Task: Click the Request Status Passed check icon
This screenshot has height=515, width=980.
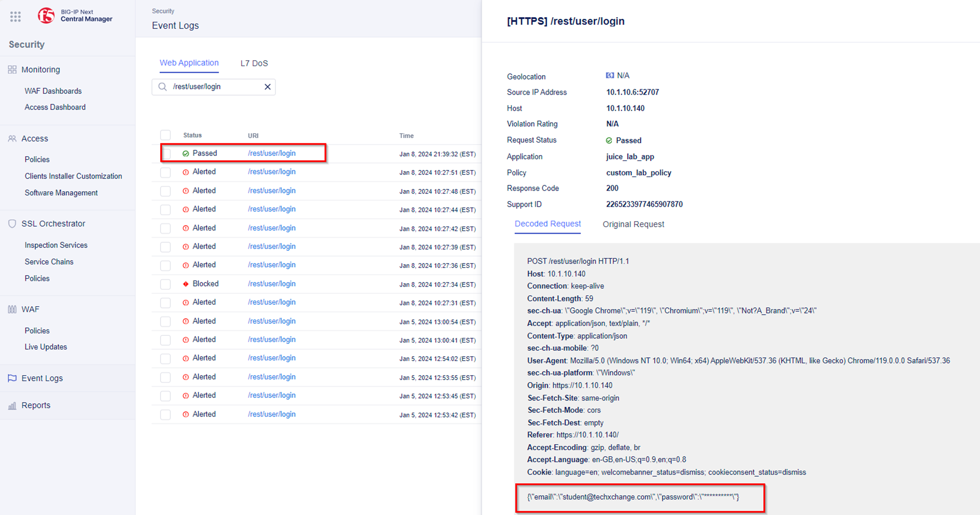Action: (609, 140)
